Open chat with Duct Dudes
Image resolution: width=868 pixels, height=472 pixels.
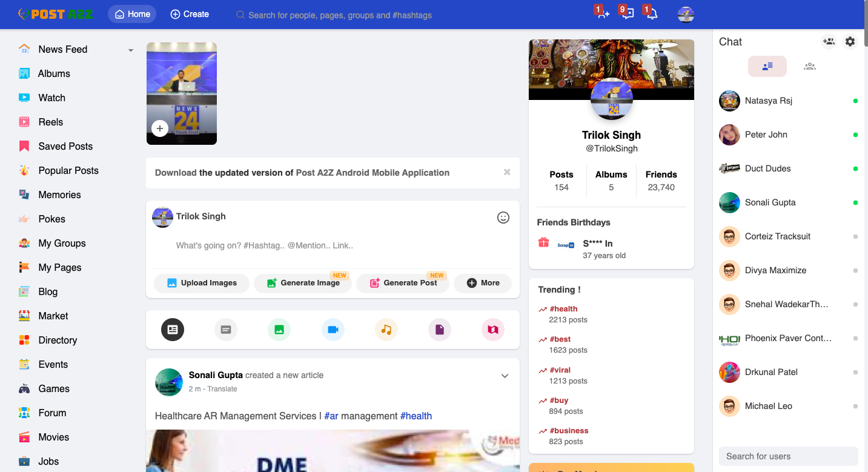[x=790, y=168]
